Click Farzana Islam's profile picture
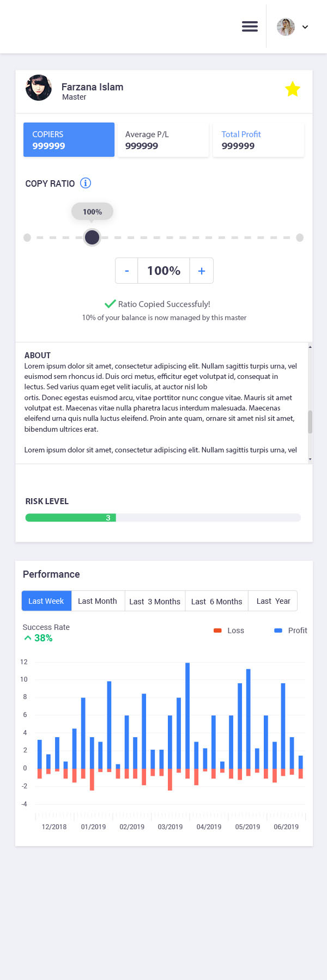Viewport: 327px width, 980px height. tap(39, 88)
